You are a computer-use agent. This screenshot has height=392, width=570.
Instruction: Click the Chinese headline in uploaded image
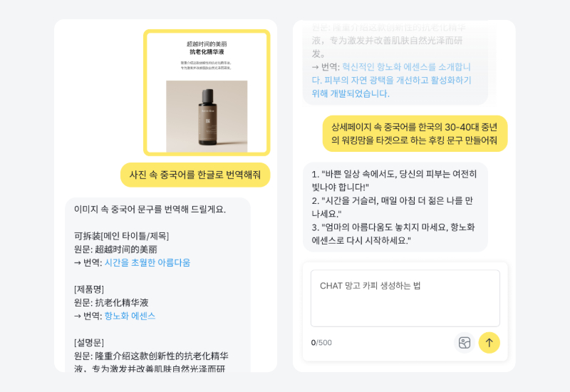[x=207, y=48]
